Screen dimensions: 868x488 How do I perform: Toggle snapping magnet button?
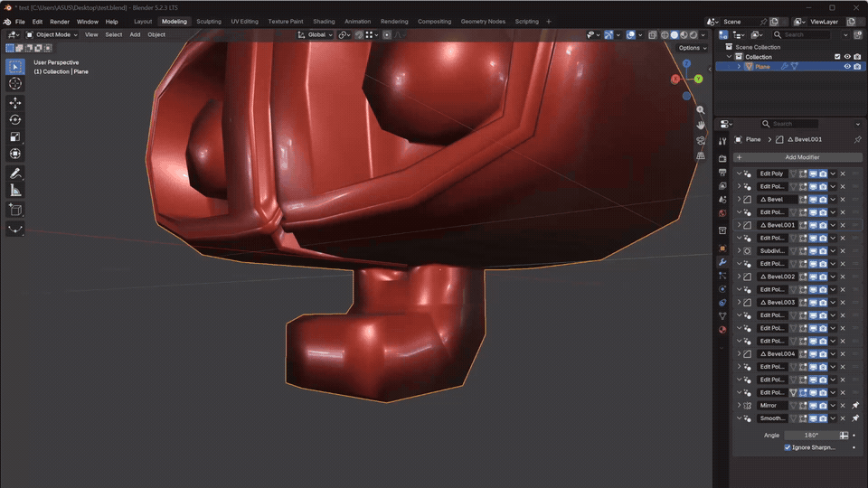[x=359, y=35]
